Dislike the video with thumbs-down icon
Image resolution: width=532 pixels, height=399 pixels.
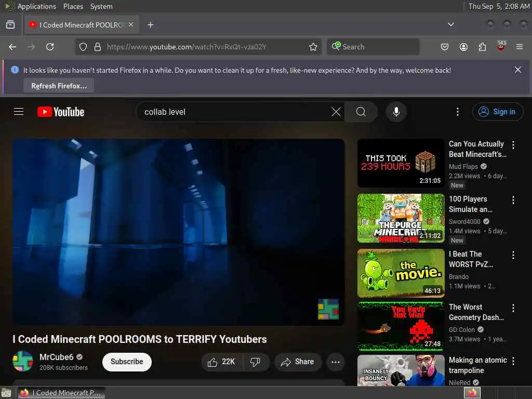pyautogui.click(x=255, y=362)
